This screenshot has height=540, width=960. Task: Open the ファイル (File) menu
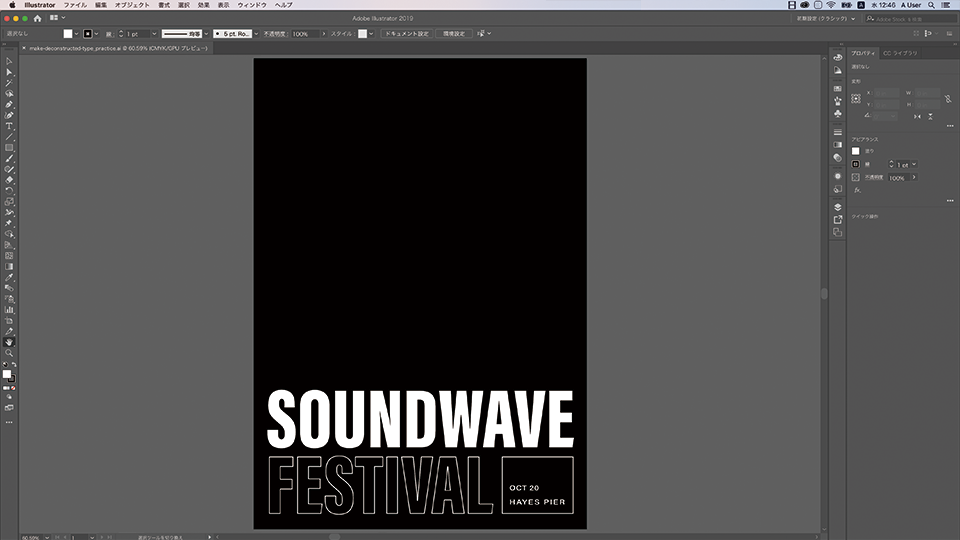tap(75, 5)
